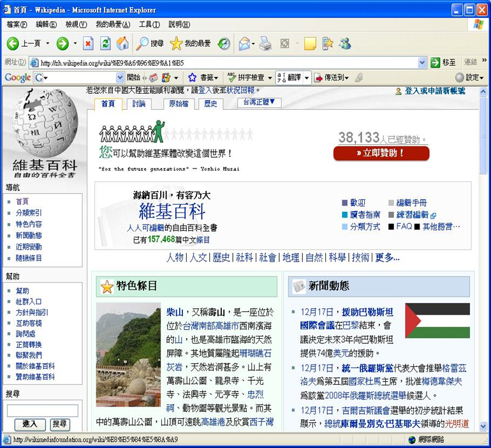The image size is (491, 448).
Task: Click the Google toolbar Send To icon
Action: click(318, 77)
